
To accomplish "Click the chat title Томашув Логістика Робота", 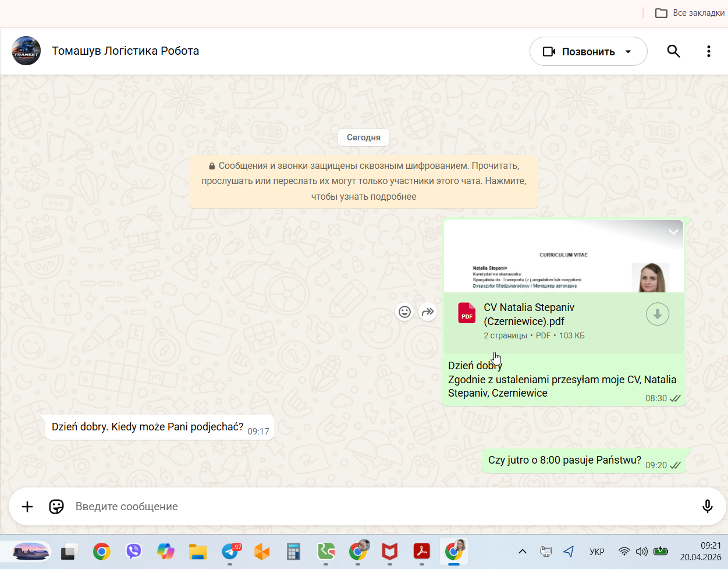I will [125, 51].
